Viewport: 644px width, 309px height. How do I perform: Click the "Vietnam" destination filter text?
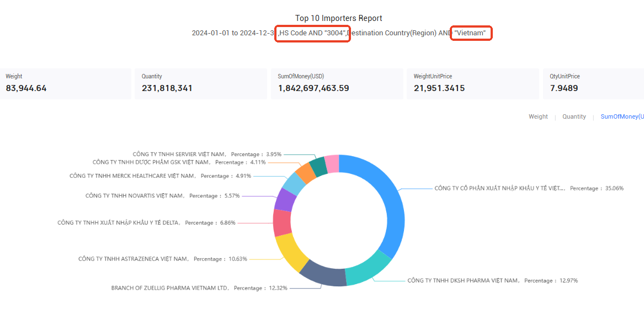click(470, 33)
